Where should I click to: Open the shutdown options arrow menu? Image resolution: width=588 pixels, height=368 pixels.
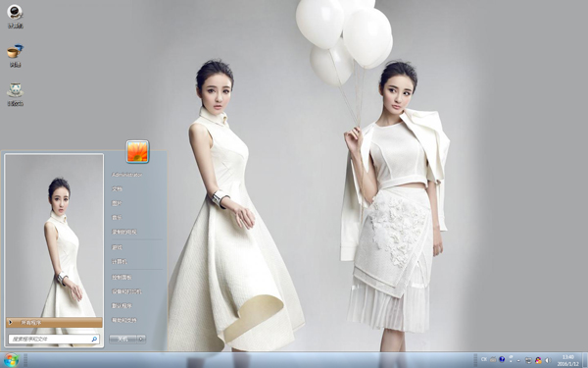tap(141, 340)
